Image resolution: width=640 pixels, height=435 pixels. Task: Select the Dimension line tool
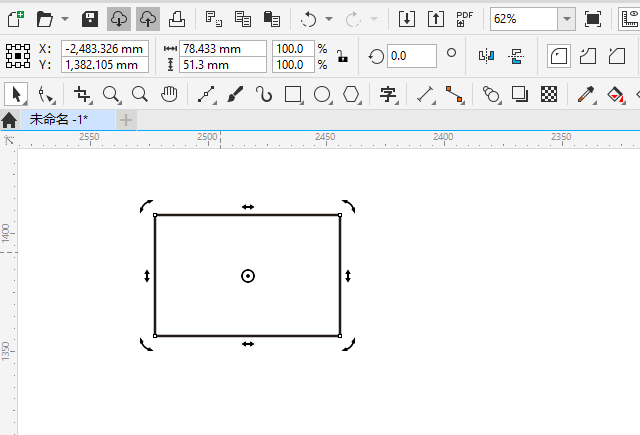(x=425, y=95)
